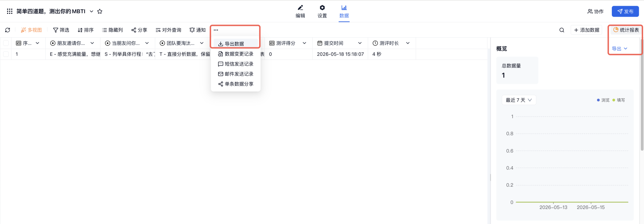Click the panel divider handle

490,177
